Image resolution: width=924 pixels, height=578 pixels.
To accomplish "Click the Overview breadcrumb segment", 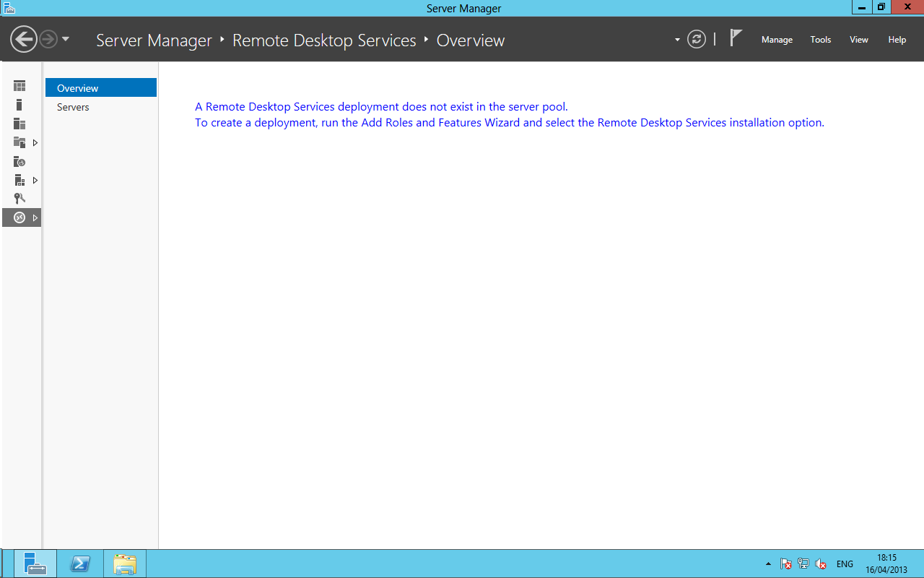I will click(x=471, y=40).
